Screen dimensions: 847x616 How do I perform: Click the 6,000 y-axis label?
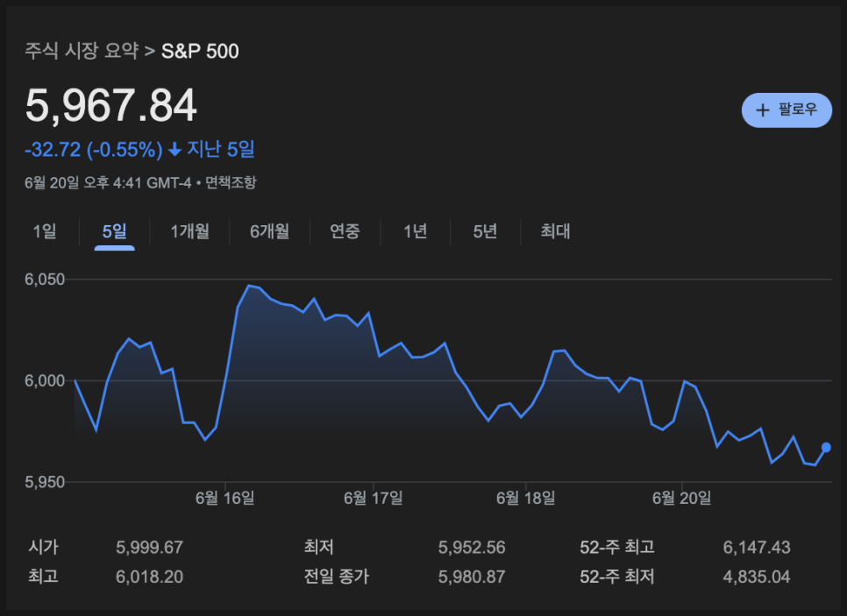[45, 380]
